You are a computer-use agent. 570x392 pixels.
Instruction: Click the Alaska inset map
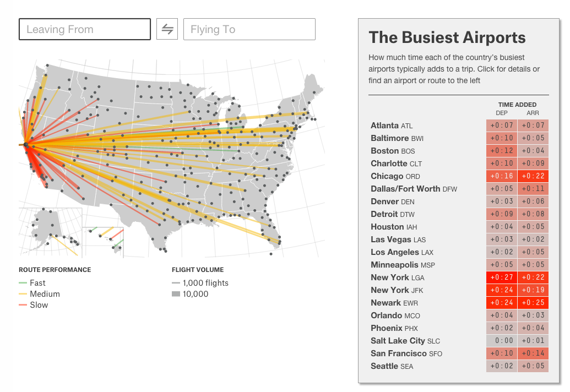(x=51, y=232)
